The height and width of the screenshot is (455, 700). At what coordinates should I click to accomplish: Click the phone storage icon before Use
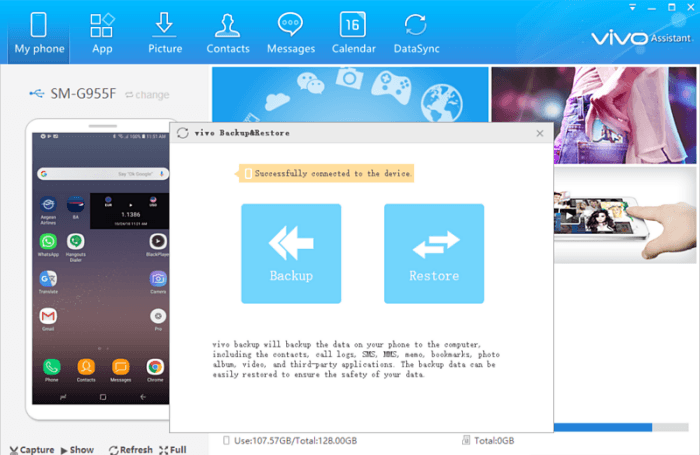(226, 441)
